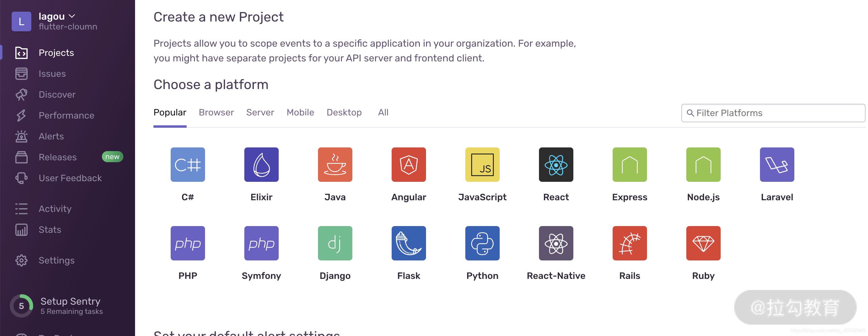Open the Setup Sentry remaining tasks
The width and height of the screenshot is (868, 336).
click(x=72, y=306)
